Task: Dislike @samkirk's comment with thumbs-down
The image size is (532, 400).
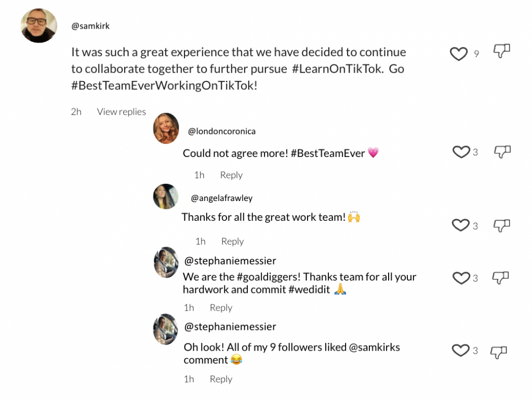Action: click(x=501, y=51)
